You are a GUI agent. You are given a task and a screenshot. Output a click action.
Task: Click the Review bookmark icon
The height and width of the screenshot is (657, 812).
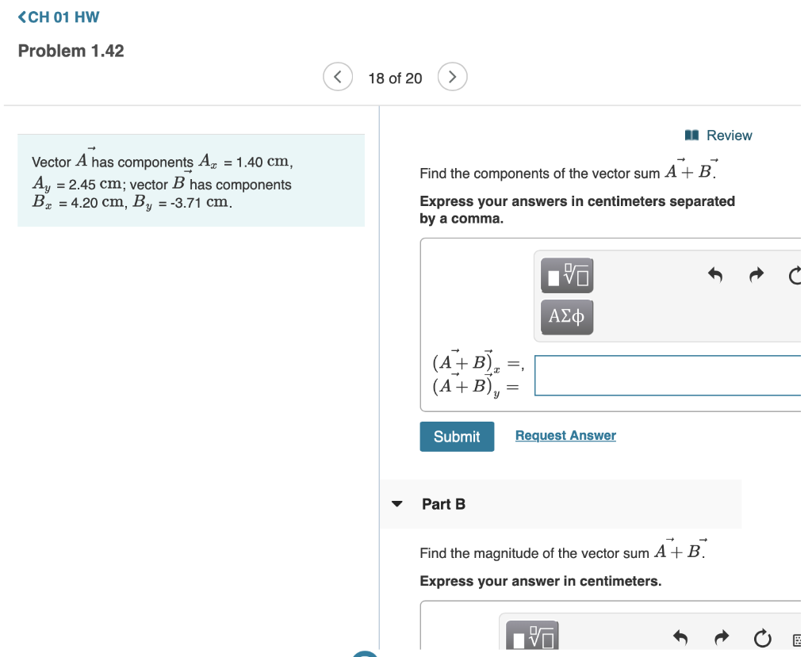click(691, 135)
